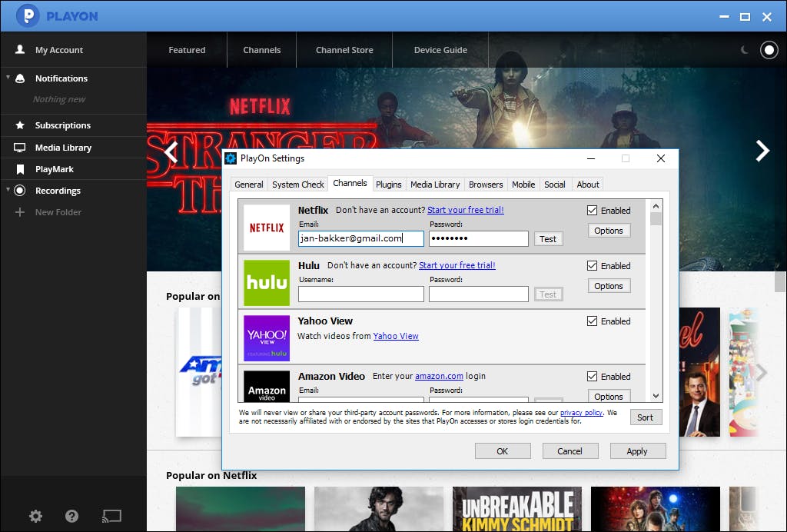Click the New Folder plus icon

click(x=19, y=212)
